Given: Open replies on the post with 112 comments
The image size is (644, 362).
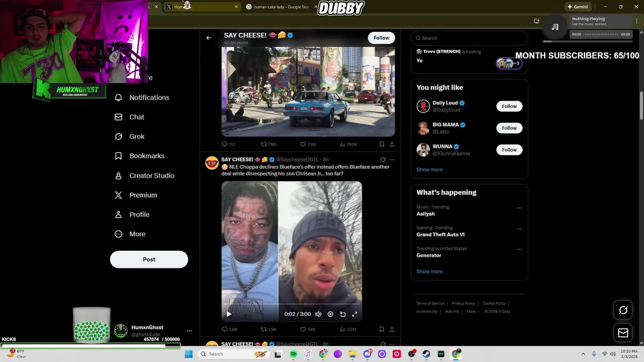Looking at the screenshot, I should pyautogui.click(x=228, y=144).
